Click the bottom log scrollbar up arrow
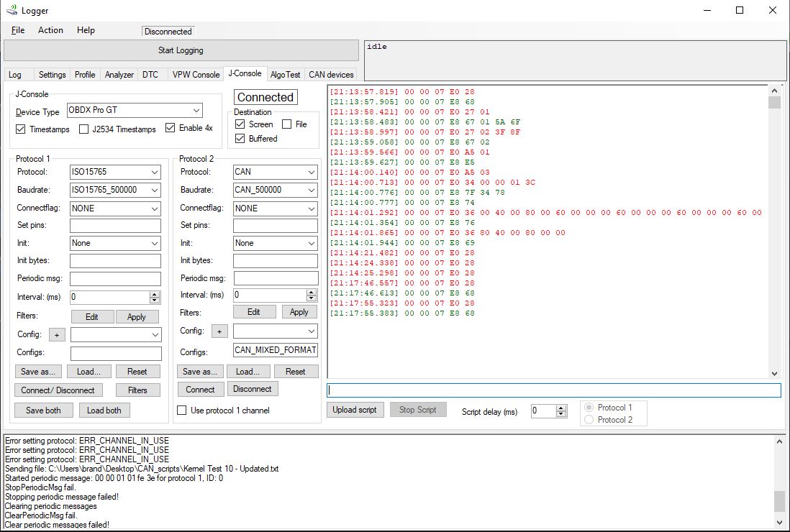Viewport: 790px width, 532px height. pos(779,441)
